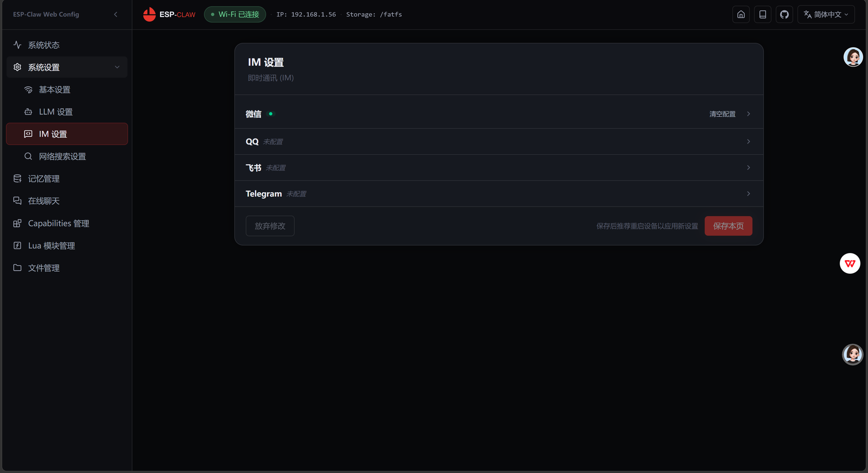868x473 pixels.
Task: Click the ESP-Claw Web Config title
Action: 46,14
